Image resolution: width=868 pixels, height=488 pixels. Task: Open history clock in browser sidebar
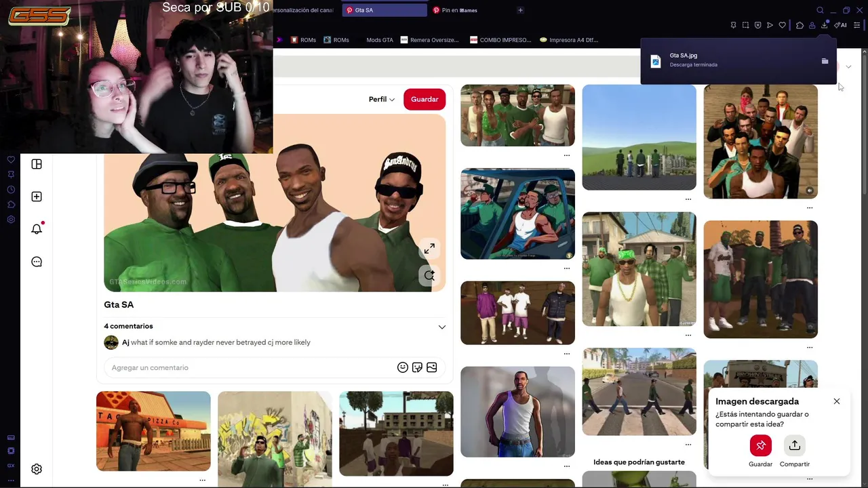[x=11, y=190]
